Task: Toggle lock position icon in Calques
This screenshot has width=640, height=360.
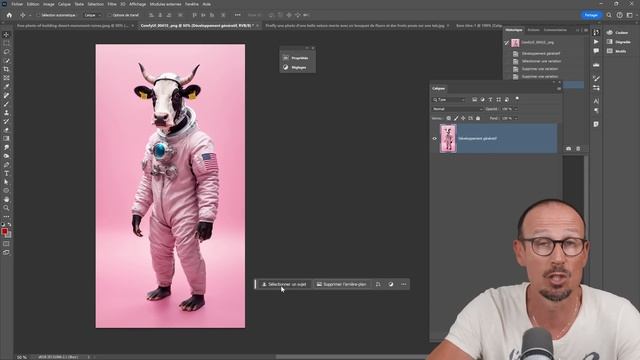Action: (x=463, y=118)
